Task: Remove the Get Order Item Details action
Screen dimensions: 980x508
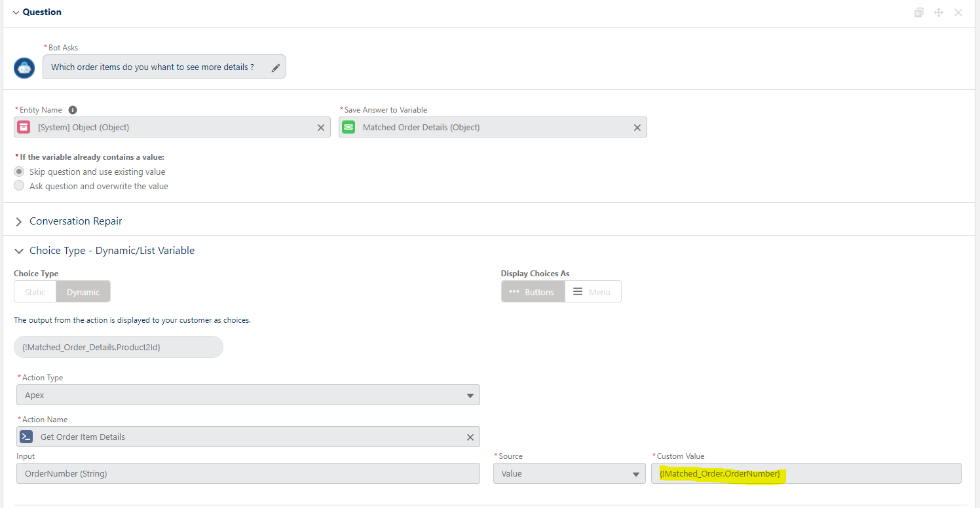Action: [x=470, y=437]
